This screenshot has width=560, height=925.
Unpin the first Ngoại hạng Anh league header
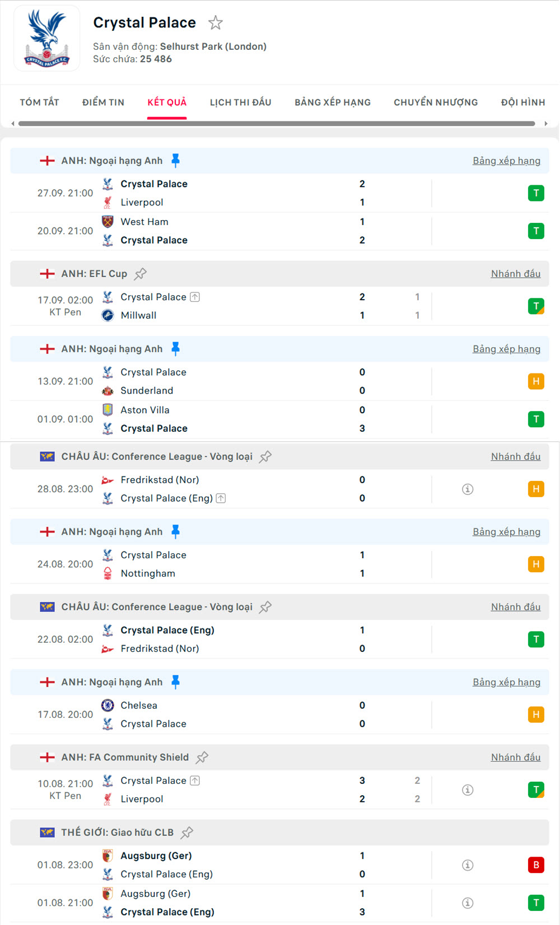point(176,161)
